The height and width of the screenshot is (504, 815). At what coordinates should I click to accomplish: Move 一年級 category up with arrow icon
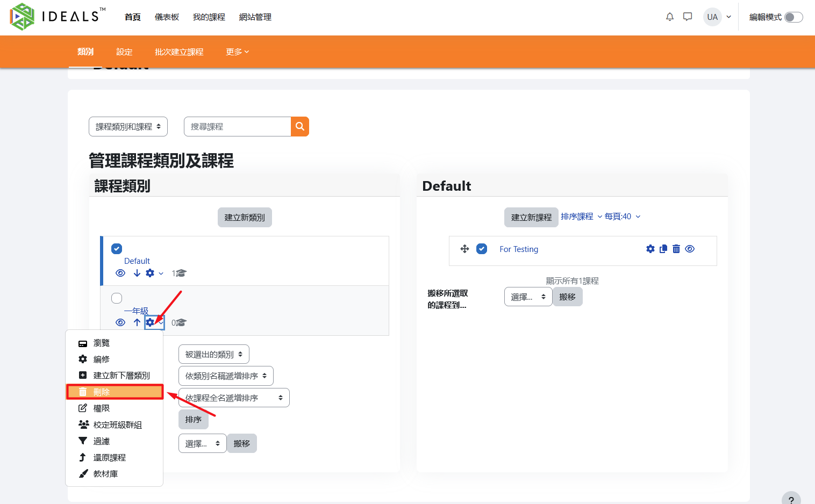coord(137,322)
